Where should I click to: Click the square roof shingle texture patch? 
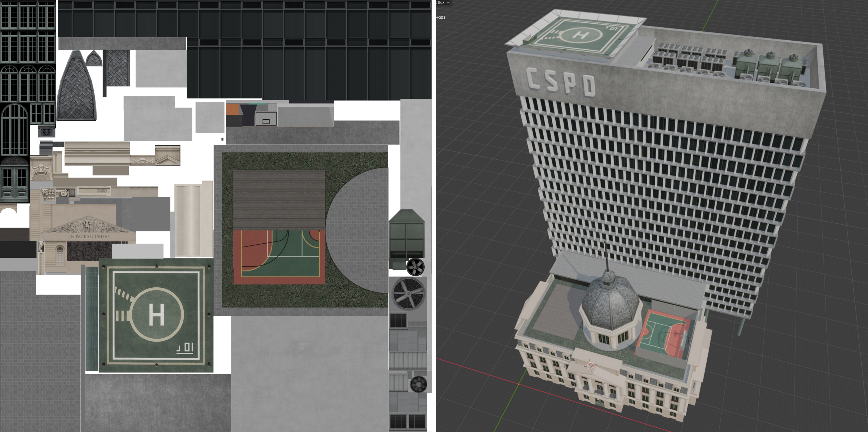tap(118, 68)
